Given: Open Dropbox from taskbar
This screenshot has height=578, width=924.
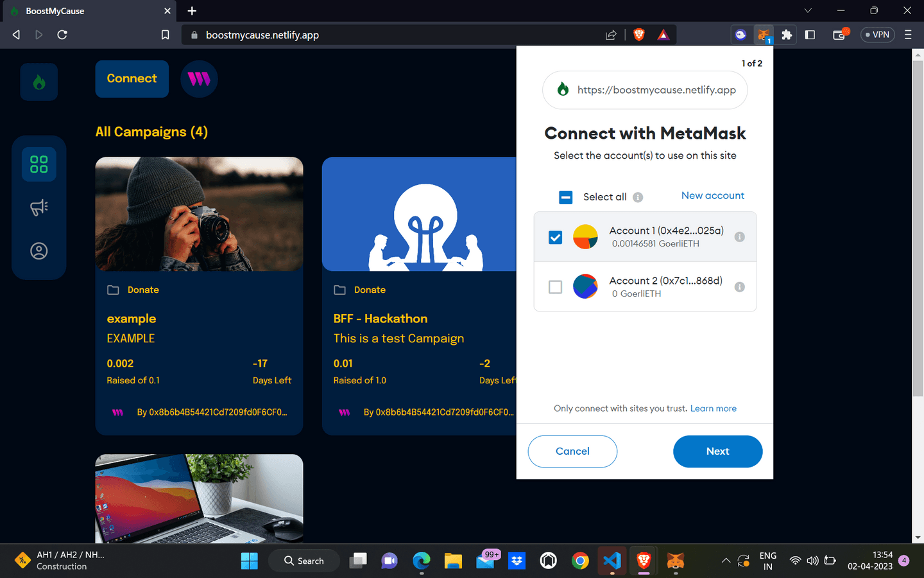Looking at the screenshot, I should (517, 561).
